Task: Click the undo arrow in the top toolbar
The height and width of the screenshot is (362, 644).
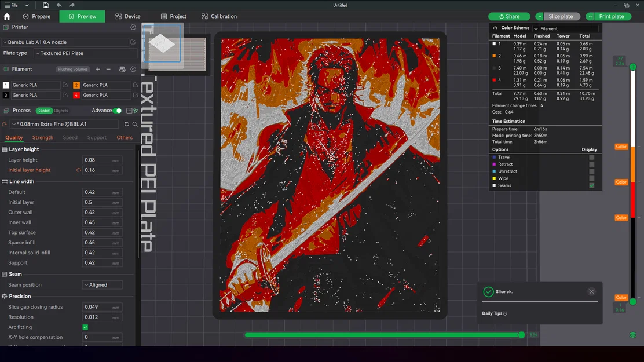Action: coord(60,5)
